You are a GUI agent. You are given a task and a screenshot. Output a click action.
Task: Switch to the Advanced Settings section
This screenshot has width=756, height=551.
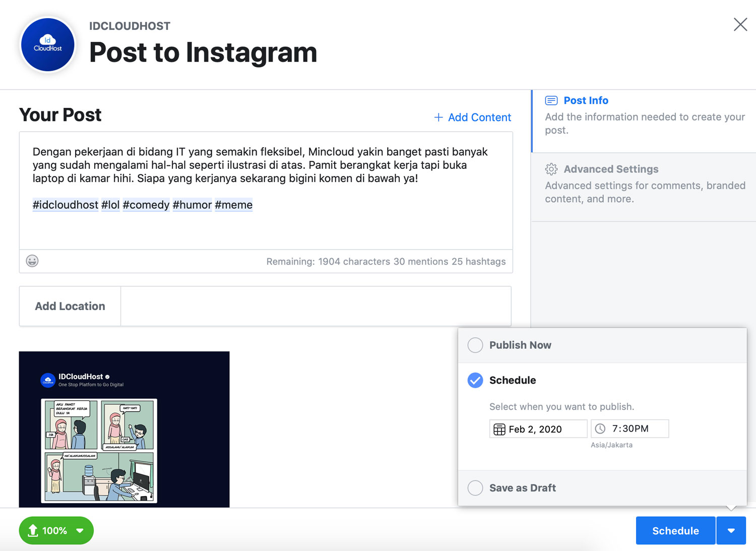[611, 169]
